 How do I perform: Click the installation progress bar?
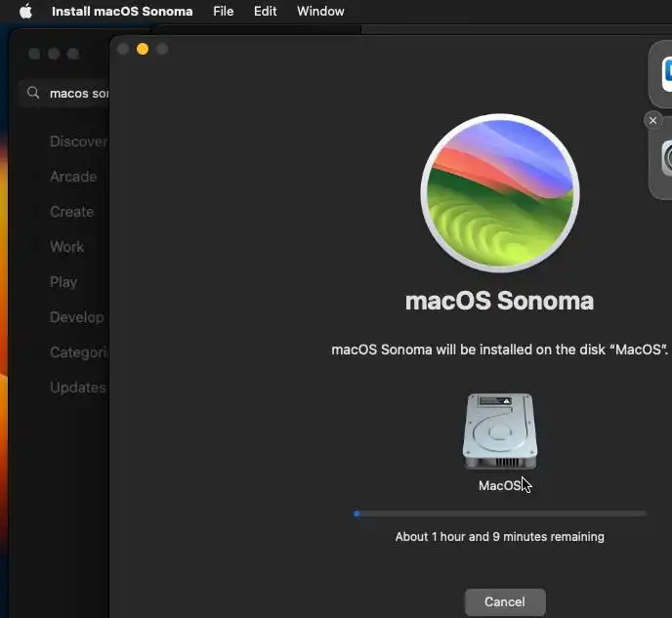500,514
